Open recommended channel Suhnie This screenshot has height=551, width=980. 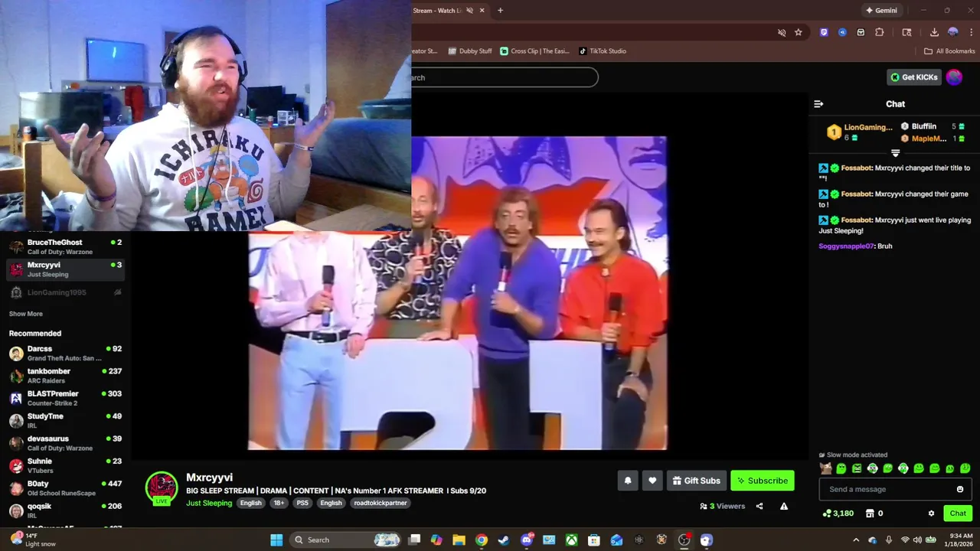65,465
